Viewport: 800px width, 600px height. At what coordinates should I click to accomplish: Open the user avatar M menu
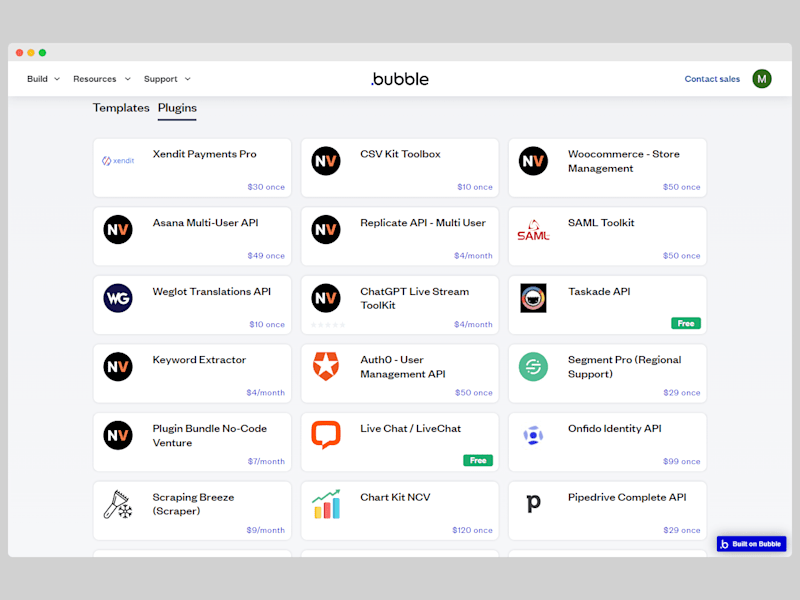pos(761,79)
